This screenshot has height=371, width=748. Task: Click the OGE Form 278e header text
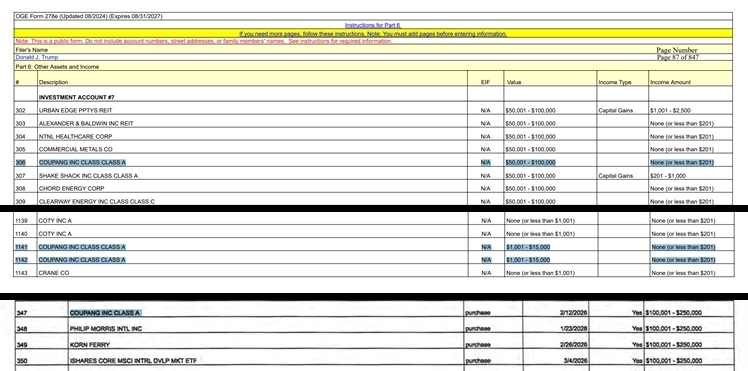tap(89, 16)
